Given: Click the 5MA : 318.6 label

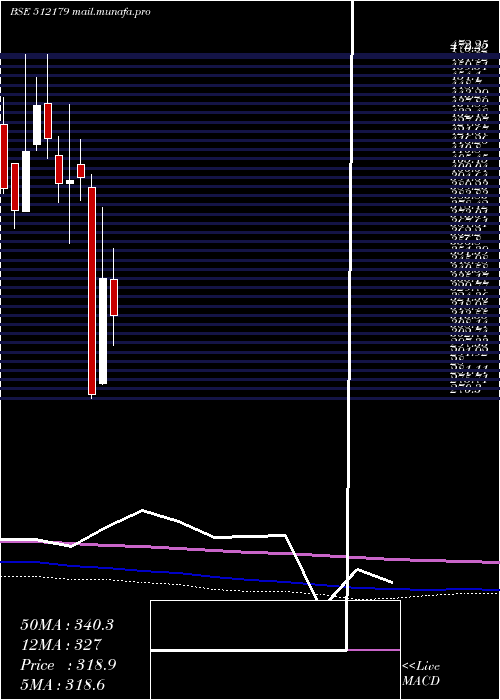Looking at the screenshot, I should pos(63,685).
